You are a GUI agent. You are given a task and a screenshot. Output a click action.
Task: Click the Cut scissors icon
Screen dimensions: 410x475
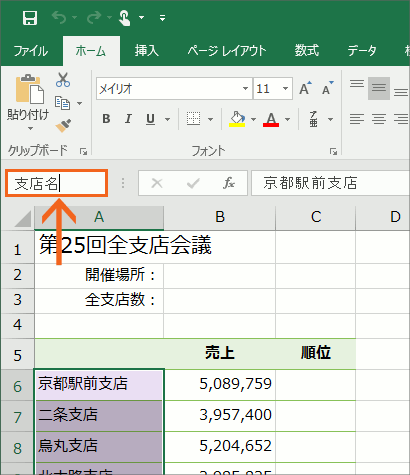click(x=63, y=80)
